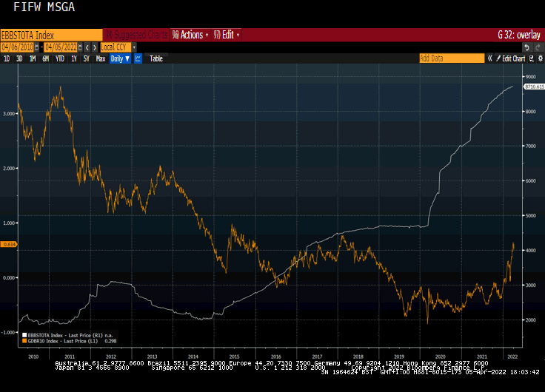Click the 3.000 left axis label
This screenshot has width=545, height=392.
tap(9, 114)
